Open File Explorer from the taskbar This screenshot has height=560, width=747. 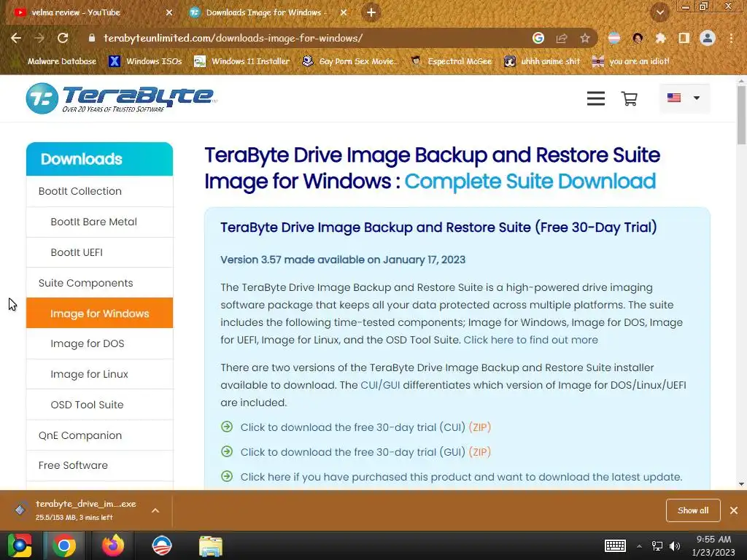(x=211, y=545)
